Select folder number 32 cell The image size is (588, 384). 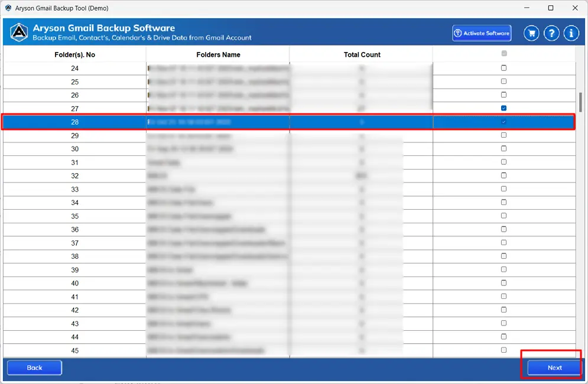point(74,176)
